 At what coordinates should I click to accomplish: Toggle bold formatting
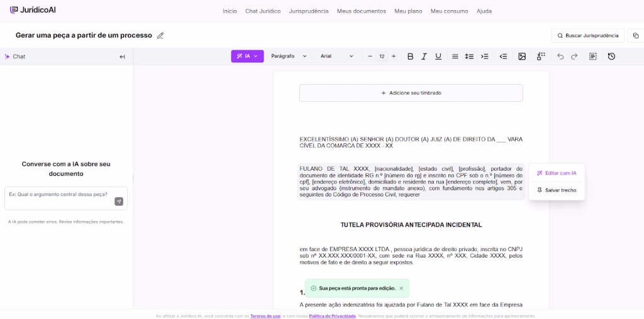pyautogui.click(x=410, y=57)
